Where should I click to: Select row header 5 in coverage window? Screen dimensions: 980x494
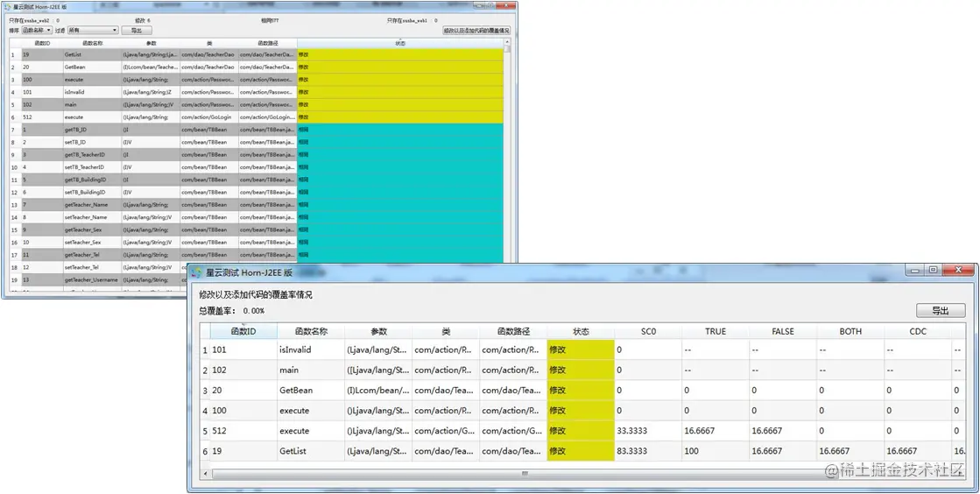coord(205,431)
